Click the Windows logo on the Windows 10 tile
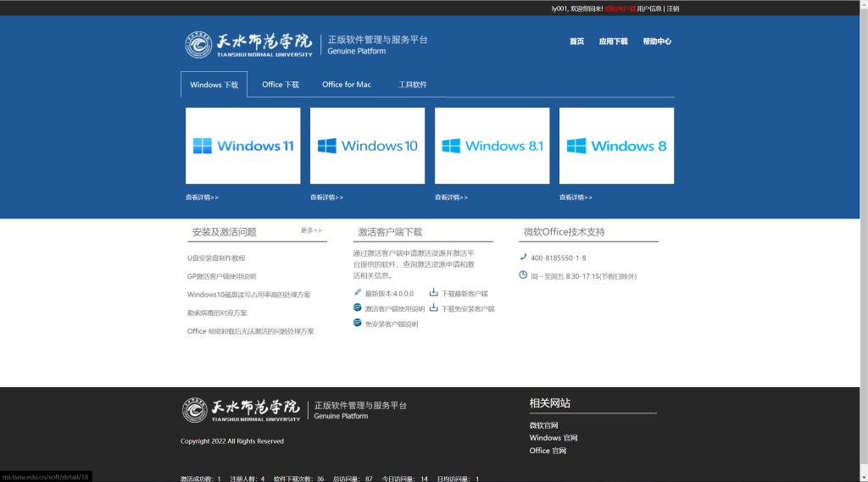 (326, 146)
